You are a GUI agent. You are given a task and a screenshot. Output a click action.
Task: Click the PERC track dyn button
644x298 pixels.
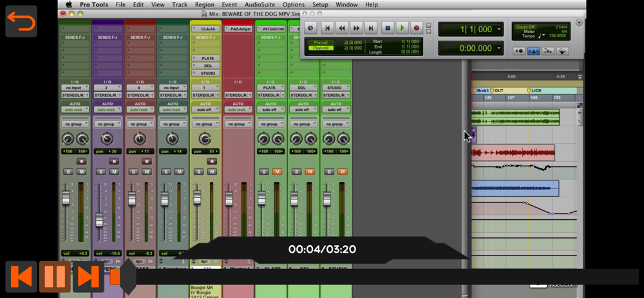pos(106,261)
